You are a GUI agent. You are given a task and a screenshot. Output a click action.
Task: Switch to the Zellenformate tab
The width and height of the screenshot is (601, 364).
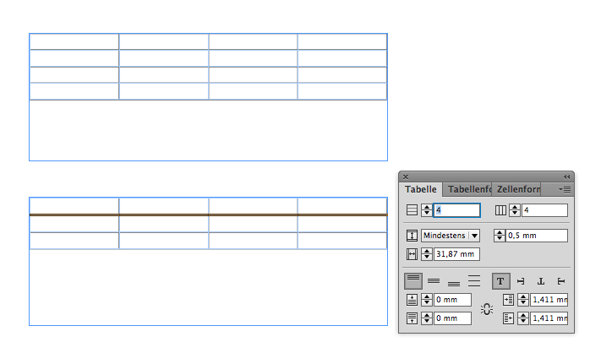[x=518, y=189]
